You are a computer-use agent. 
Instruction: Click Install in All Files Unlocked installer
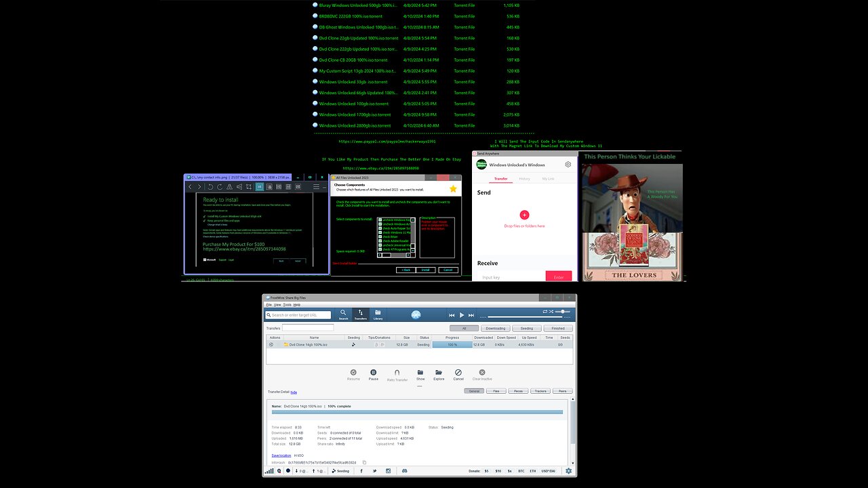426,270
